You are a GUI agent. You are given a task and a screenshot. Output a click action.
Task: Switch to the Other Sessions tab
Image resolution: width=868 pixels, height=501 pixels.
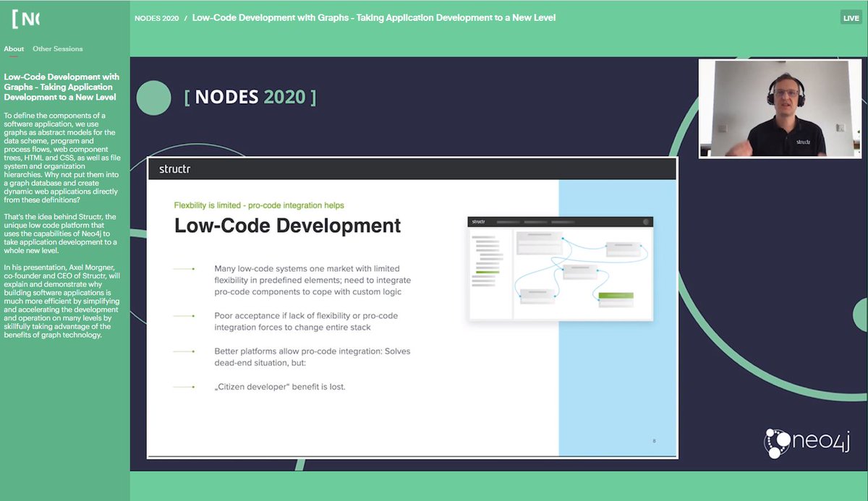click(58, 49)
